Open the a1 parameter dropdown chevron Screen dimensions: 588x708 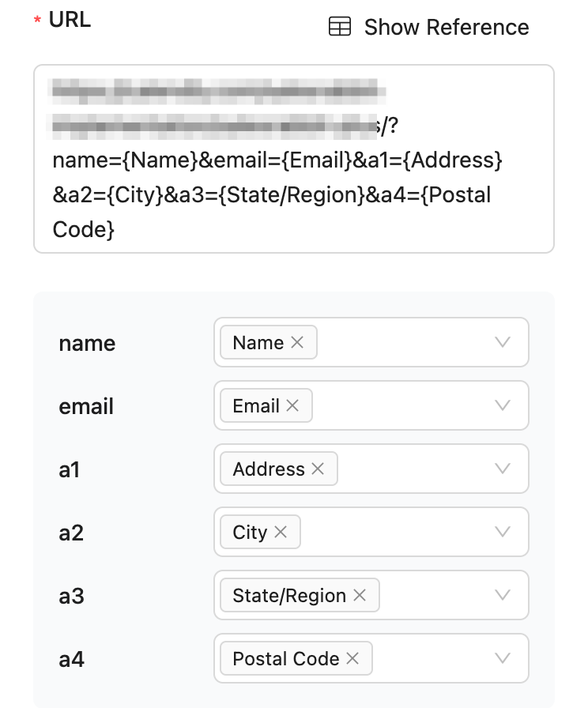(503, 469)
